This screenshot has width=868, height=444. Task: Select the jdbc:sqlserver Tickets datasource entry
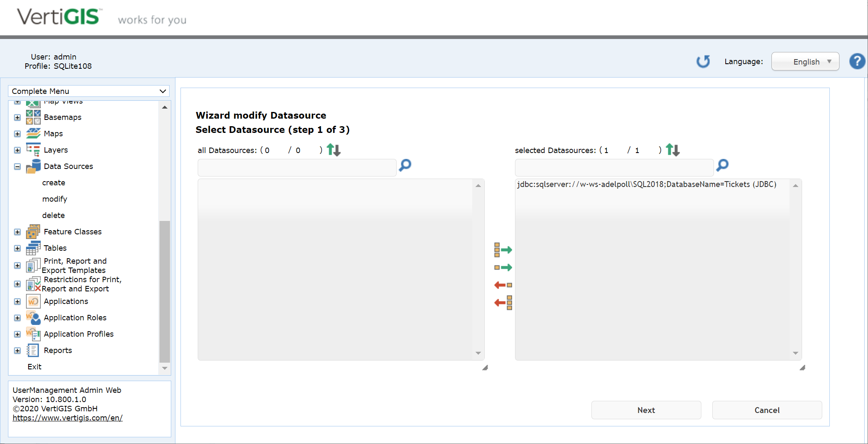coord(646,184)
